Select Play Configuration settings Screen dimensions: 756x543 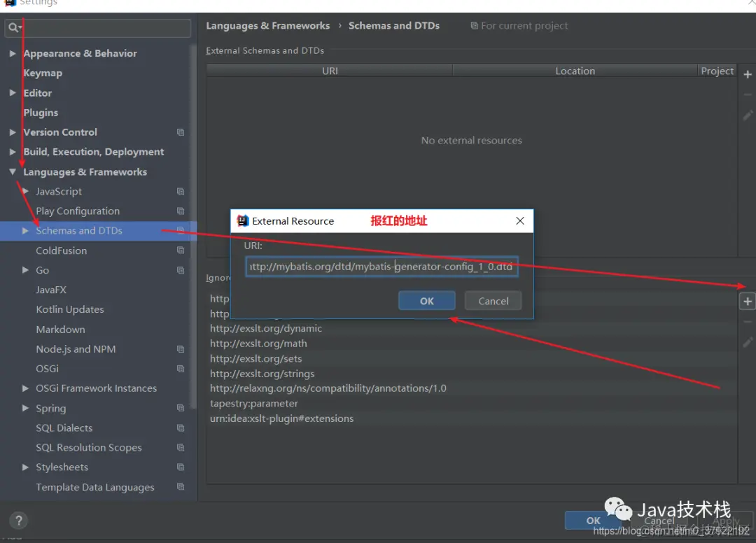(x=78, y=211)
